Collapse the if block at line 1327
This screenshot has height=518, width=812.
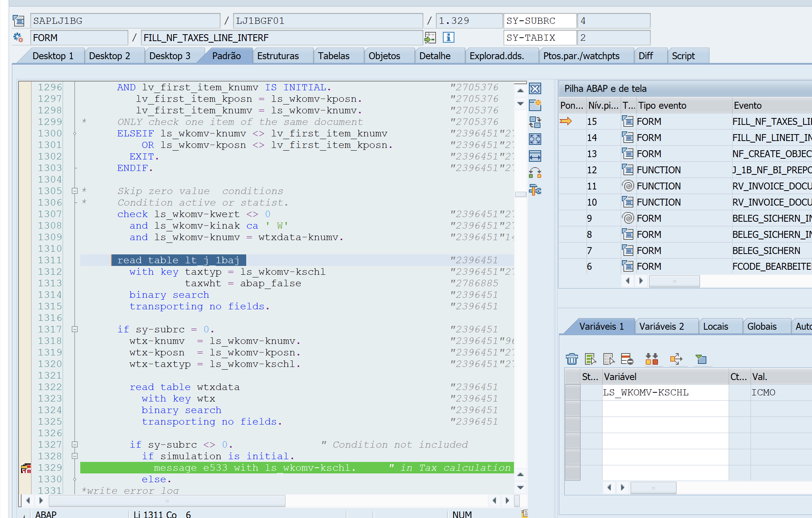[x=75, y=445]
